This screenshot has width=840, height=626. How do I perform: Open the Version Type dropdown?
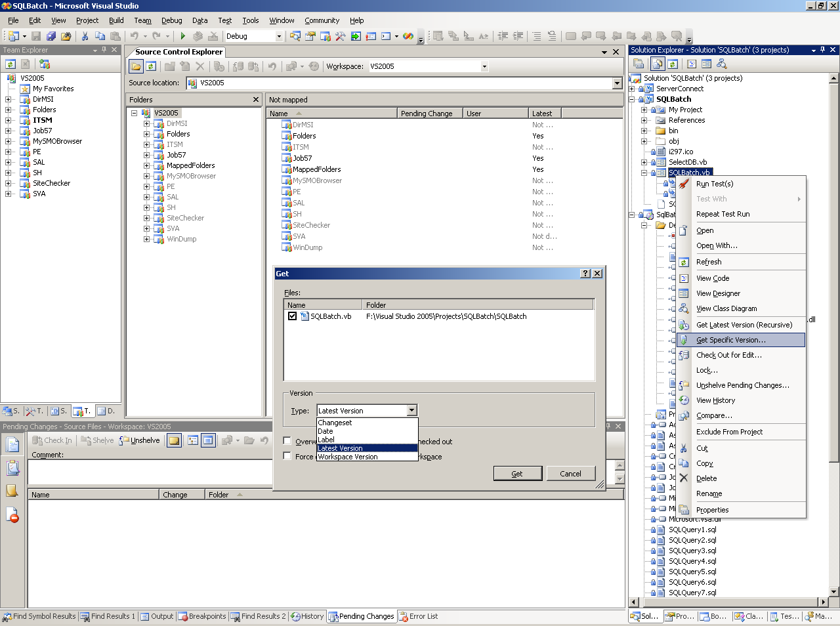coord(411,411)
